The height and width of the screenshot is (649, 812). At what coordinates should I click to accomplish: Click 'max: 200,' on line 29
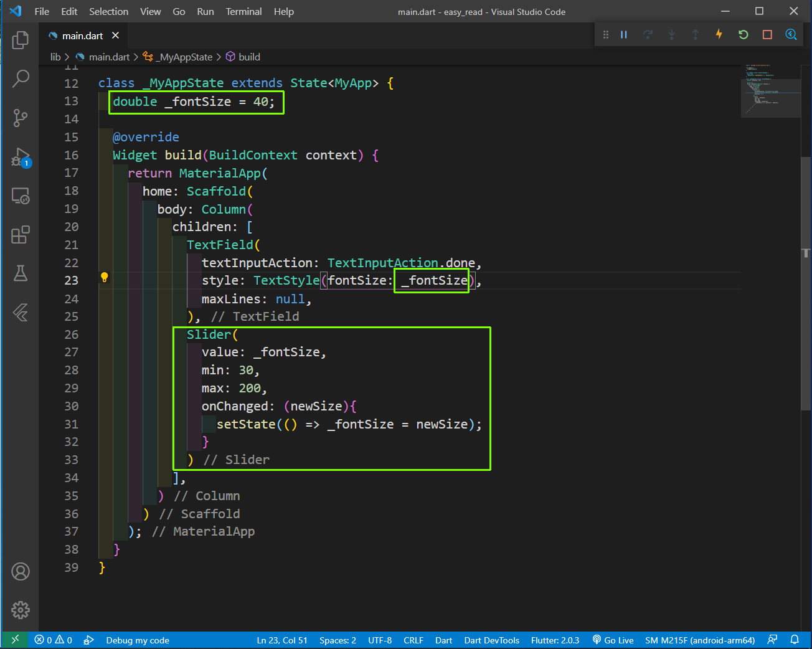pos(234,388)
